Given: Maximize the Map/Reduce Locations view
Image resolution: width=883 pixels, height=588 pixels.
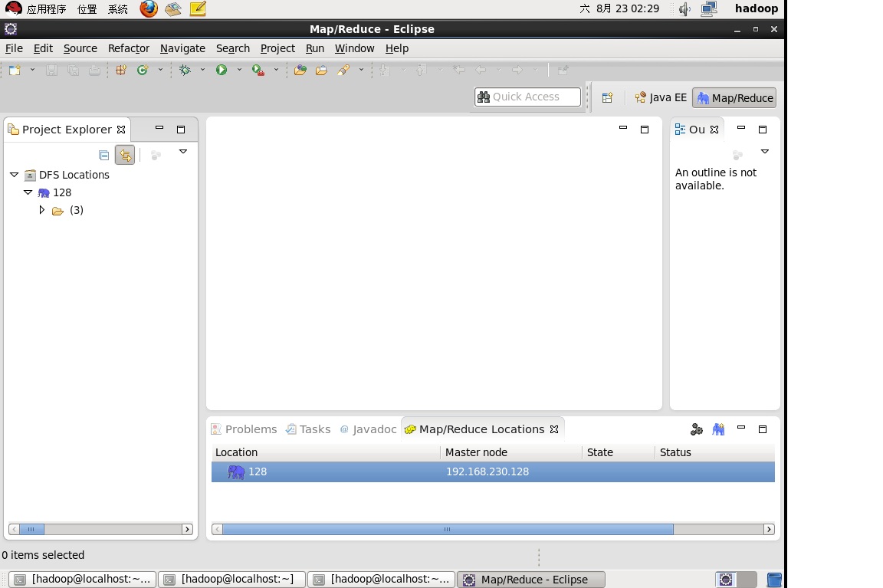Looking at the screenshot, I should pyautogui.click(x=763, y=429).
